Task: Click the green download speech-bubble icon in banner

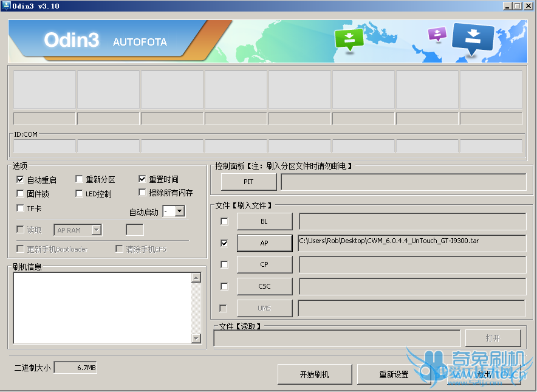Action: (349, 40)
